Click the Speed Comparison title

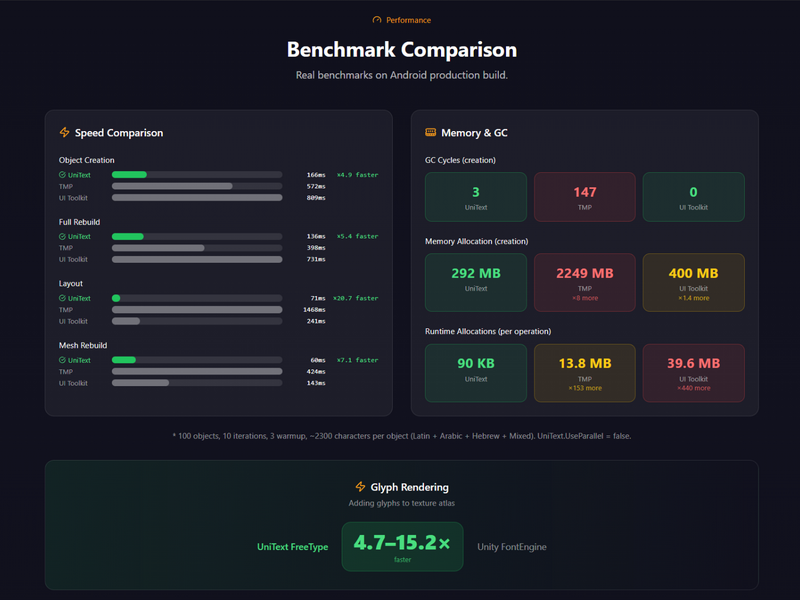(119, 133)
